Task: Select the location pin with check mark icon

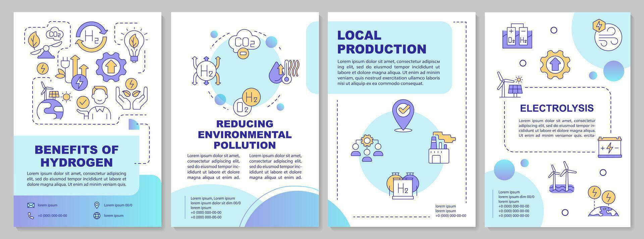Action: [x=403, y=115]
